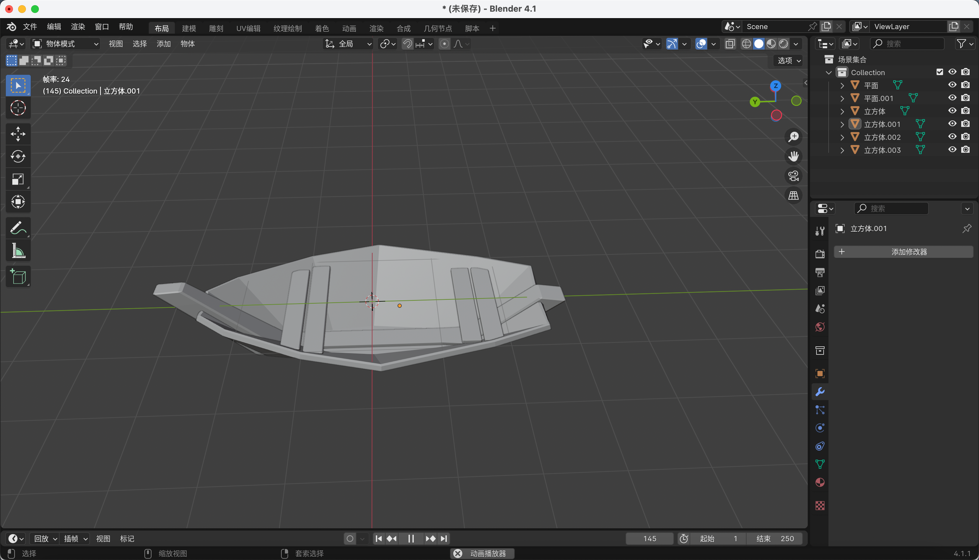Toggle the snapping magnet button

(x=407, y=44)
